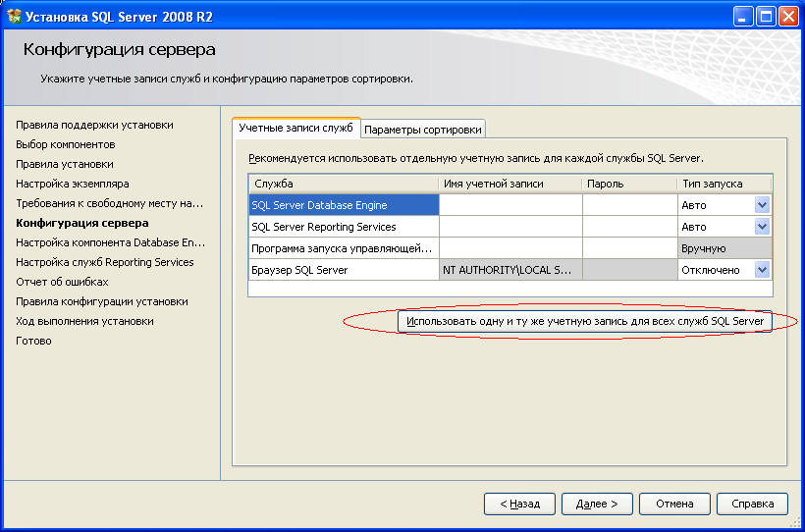Open startup type dropdown for SQL Server Database Engine
Viewport: 805px width, 532px height.
[x=762, y=205]
